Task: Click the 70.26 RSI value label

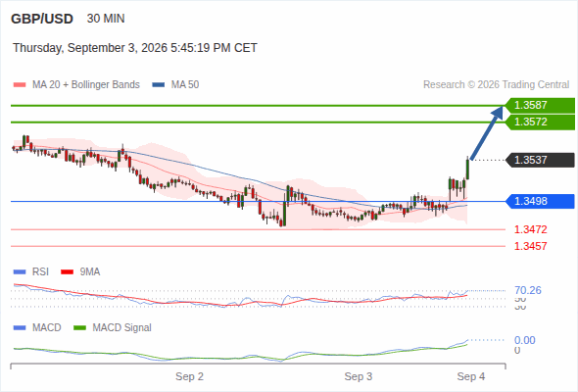Action: point(528,290)
